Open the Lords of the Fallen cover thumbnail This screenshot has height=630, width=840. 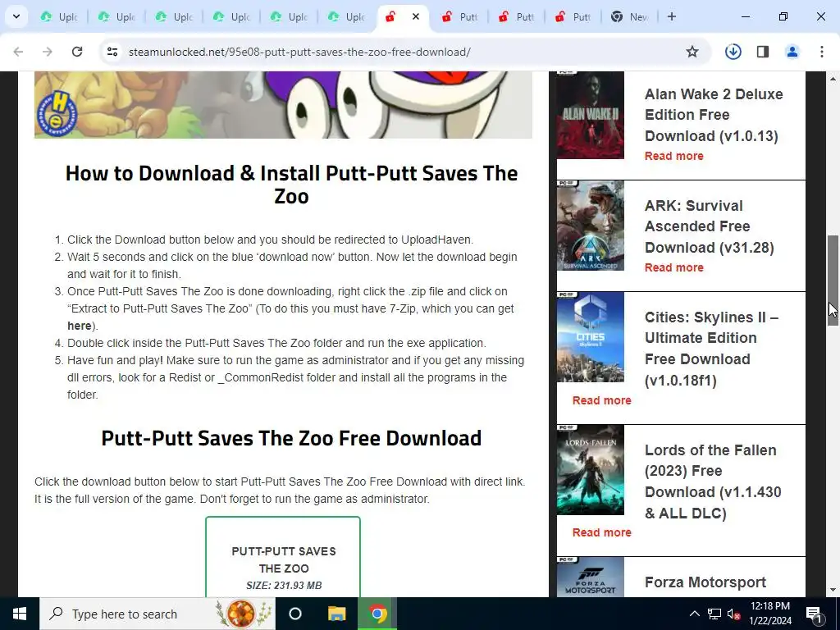tap(591, 470)
